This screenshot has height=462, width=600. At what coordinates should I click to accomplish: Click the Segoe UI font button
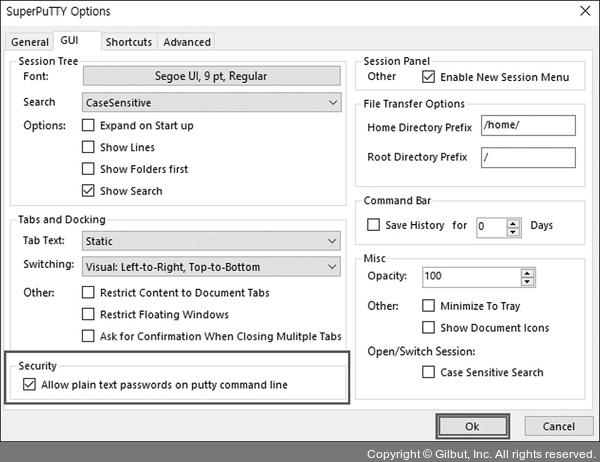[211, 74]
